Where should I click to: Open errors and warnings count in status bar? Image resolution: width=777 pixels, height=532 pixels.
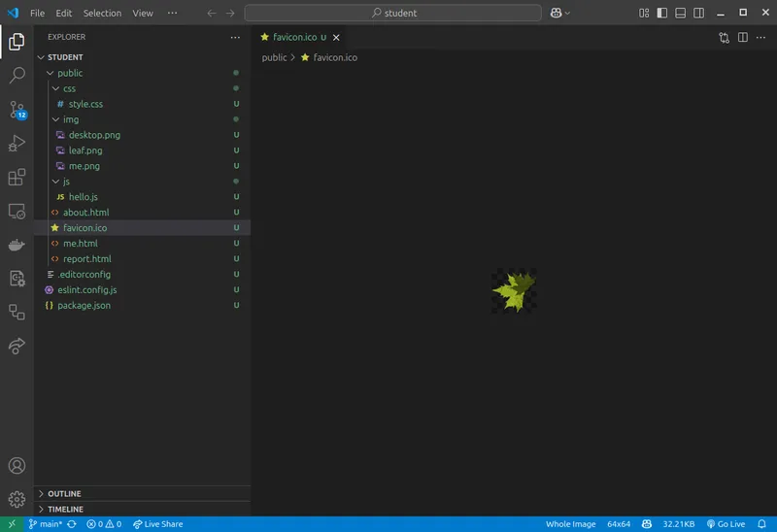coord(104,524)
